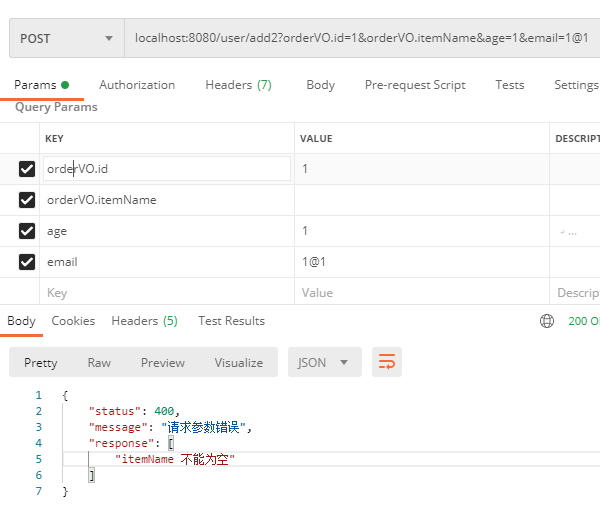The height and width of the screenshot is (522, 600).
Task: Open the POST method dropdown
Action: (66, 39)
